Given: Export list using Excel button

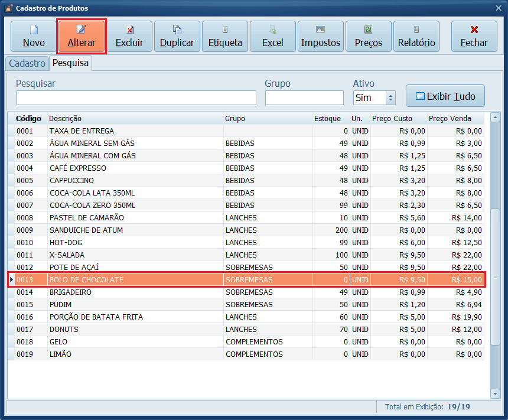Looking at the screenshot, I should tap(273, 37).
